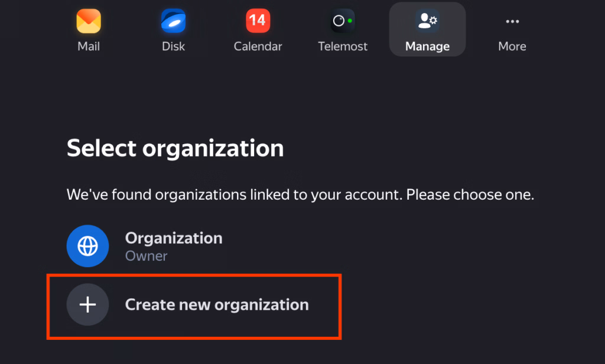Launch the Telemost icon
This screenshot has width=605, height=364.
coord(343,21)
